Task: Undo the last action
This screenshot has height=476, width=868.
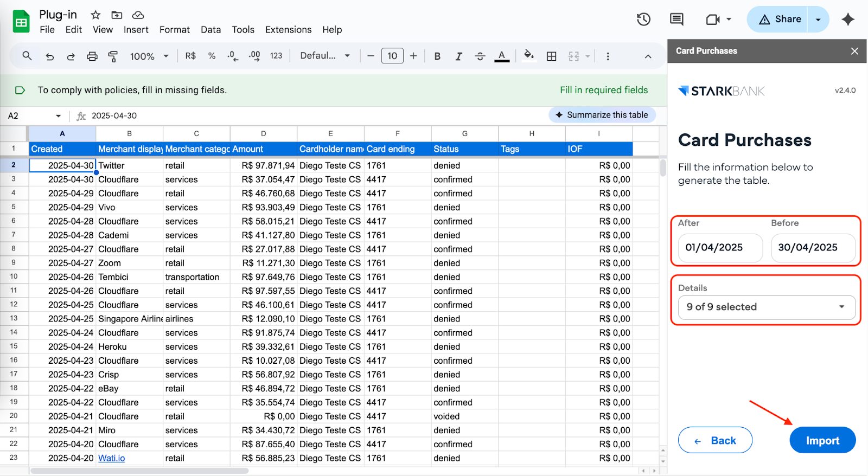Action: tap(49, 56)
